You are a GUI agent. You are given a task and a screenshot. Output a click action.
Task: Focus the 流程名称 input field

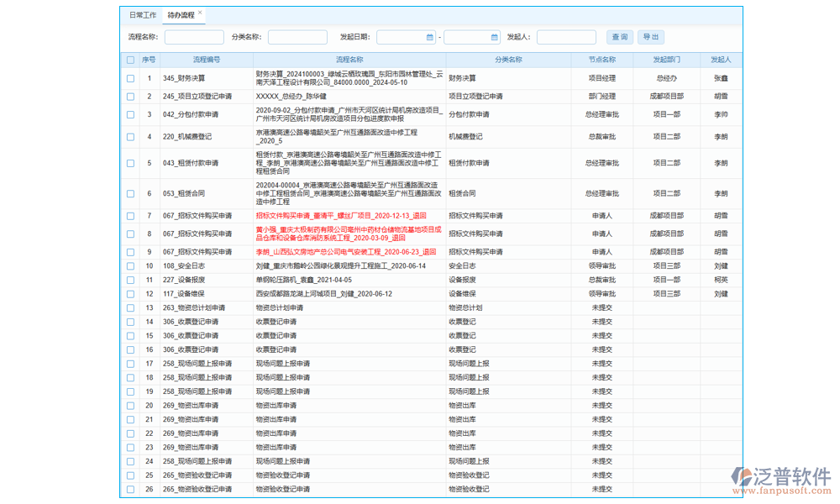194,38
